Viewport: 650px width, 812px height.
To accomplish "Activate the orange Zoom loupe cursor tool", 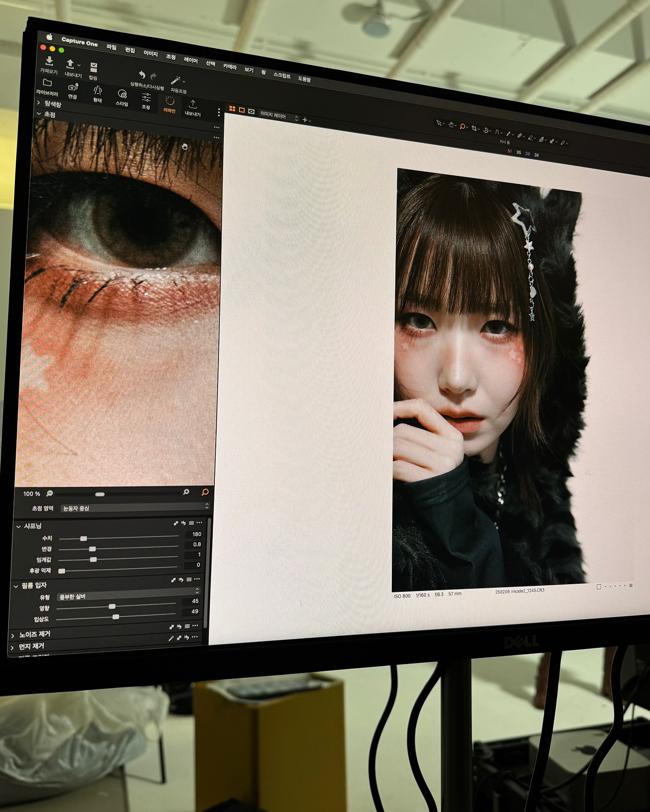I will pyautogui.click(x=463, y=127).
